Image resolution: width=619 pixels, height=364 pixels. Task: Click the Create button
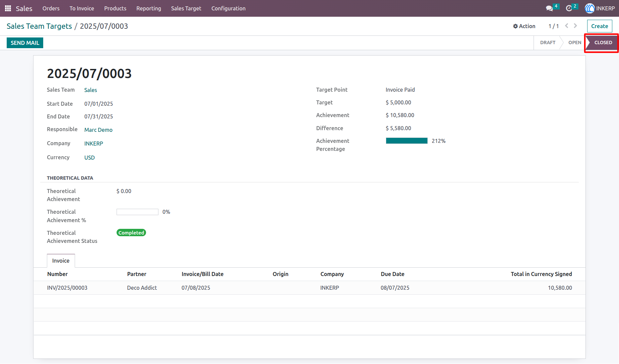click(x=600, y=26)
